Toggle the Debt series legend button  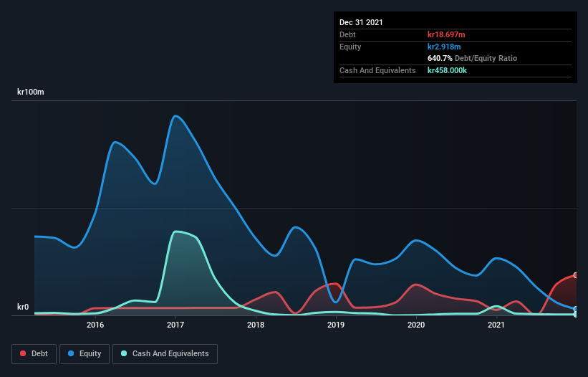coord(34,354)
